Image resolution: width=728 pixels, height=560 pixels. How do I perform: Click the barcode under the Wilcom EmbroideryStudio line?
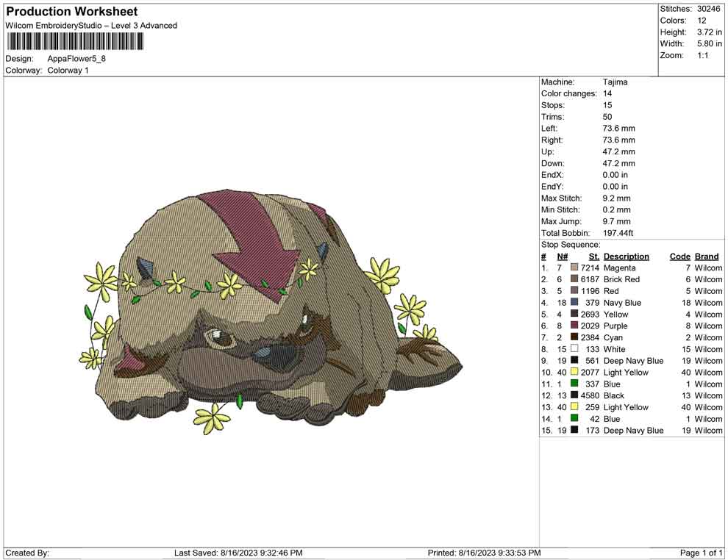75,42
